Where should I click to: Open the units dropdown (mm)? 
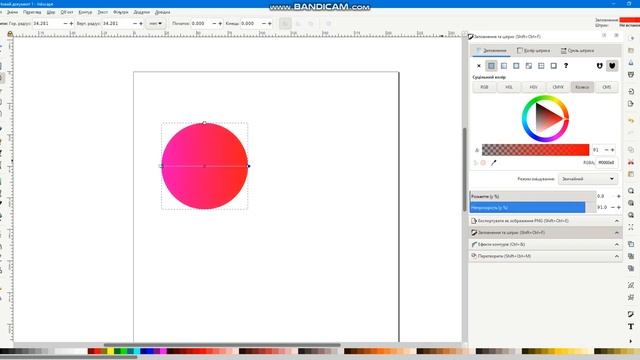click(156, 24)
